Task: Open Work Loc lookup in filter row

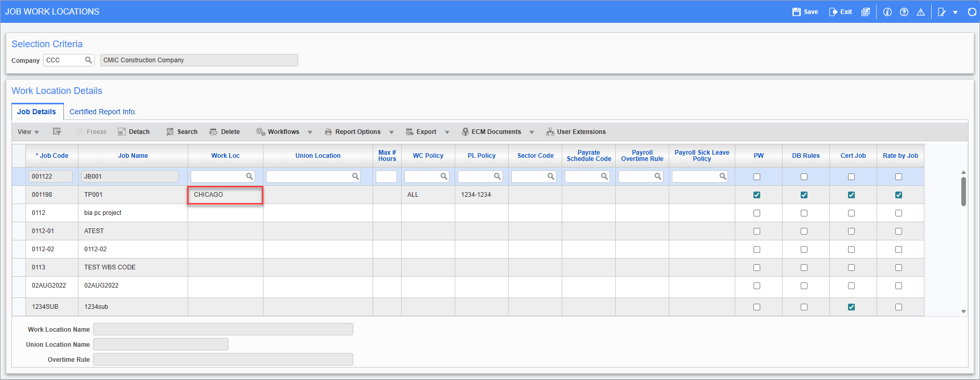Action: pyautogui.click(x=249, y=177)
